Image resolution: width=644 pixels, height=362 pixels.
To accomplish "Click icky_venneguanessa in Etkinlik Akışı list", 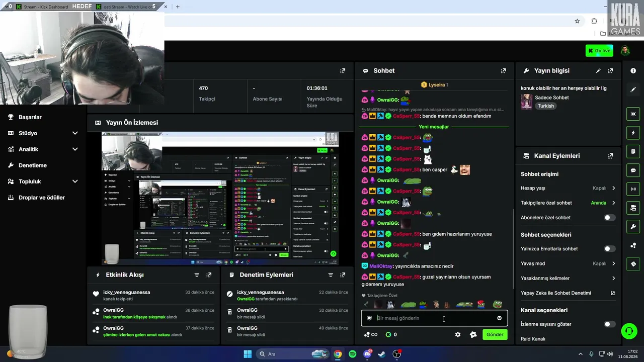I will pos(126,292).
